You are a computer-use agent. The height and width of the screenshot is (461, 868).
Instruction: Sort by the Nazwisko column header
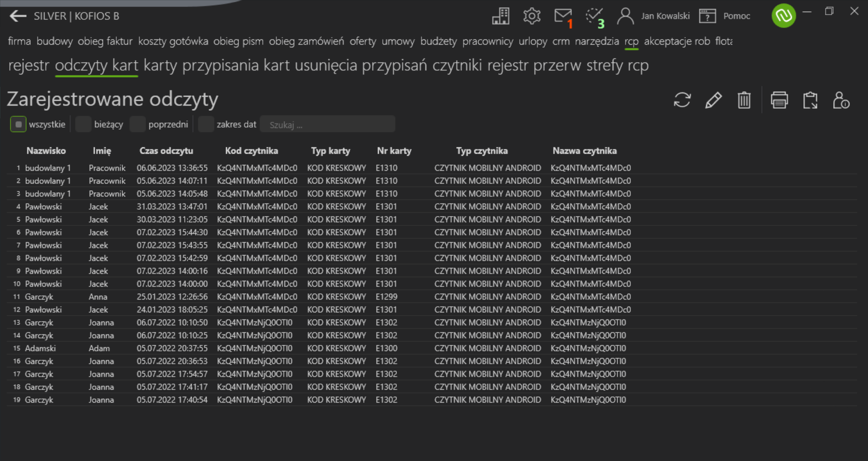click(46, 151)
